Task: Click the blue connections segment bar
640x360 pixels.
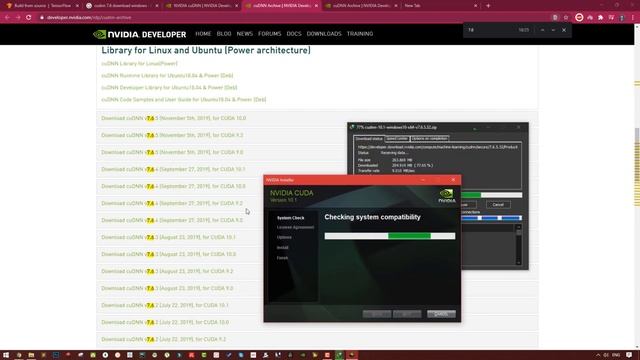Action: coord(491,218)
